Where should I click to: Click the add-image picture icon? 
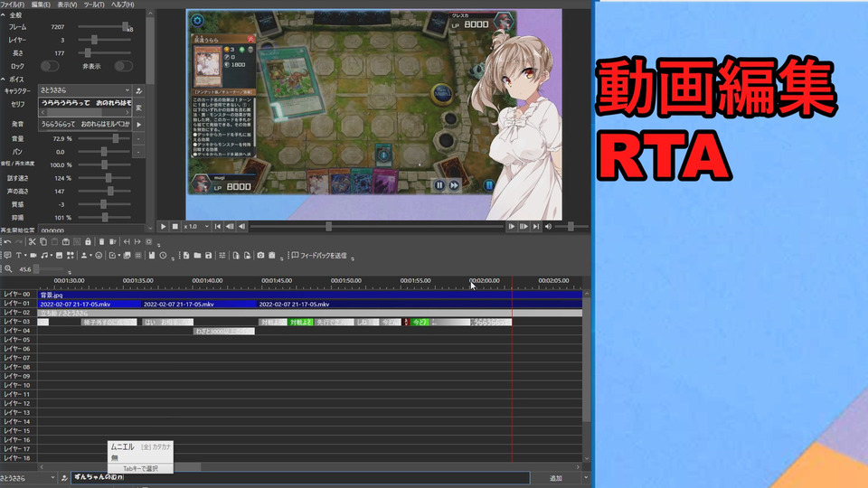(x=60, y=255)
